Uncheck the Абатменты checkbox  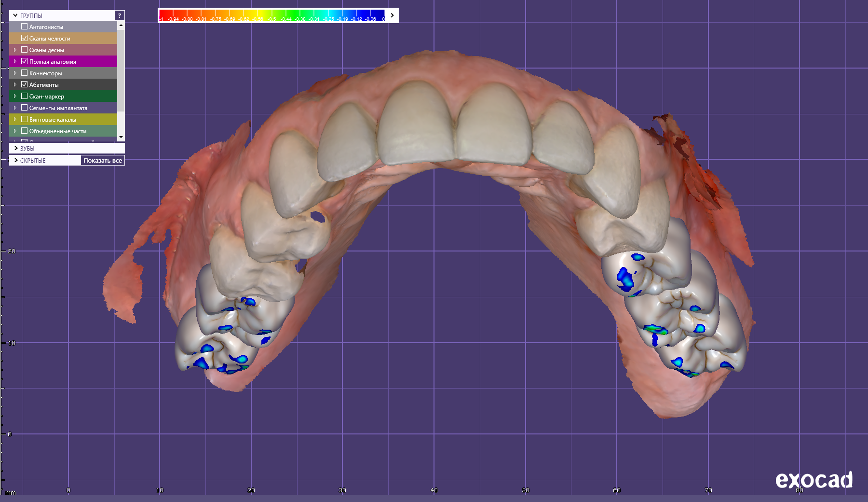click(24, 84)
